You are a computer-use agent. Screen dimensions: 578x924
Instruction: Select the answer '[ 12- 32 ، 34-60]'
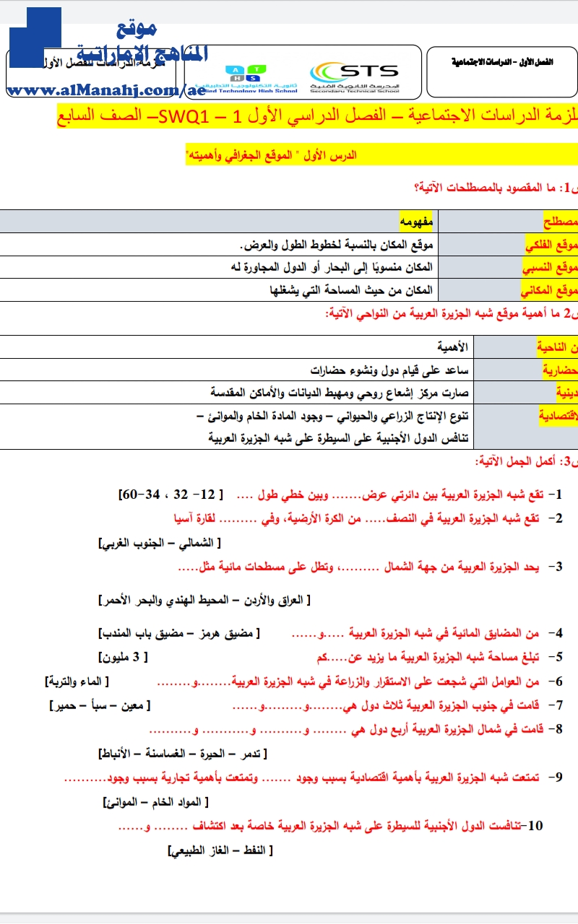171,495
